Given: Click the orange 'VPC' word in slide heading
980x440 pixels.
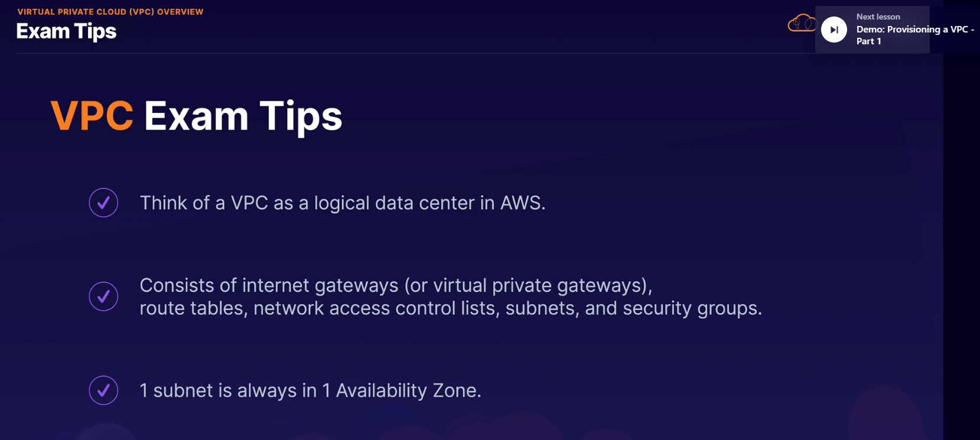Looking at the screenshot, I should coord(92,116).
